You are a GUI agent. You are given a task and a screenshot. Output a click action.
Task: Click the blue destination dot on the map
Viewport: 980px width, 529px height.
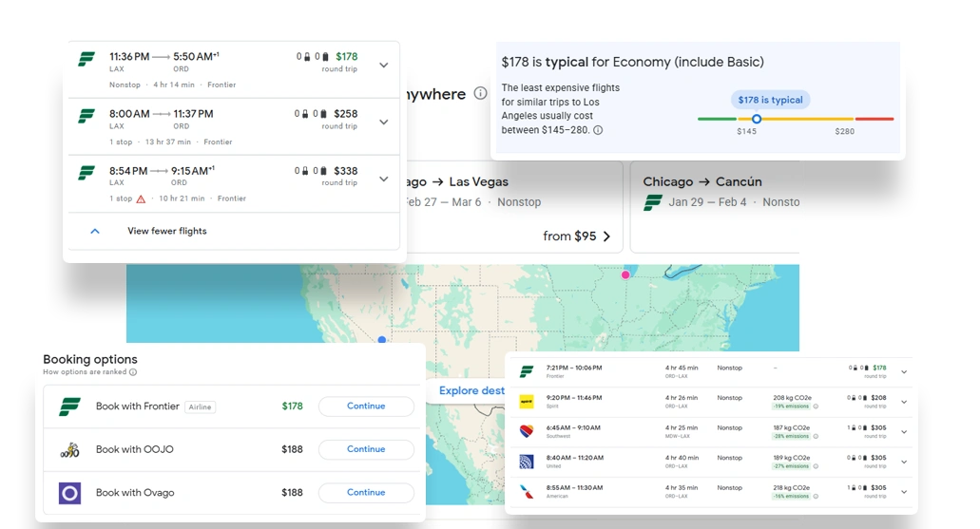(382, 340)
